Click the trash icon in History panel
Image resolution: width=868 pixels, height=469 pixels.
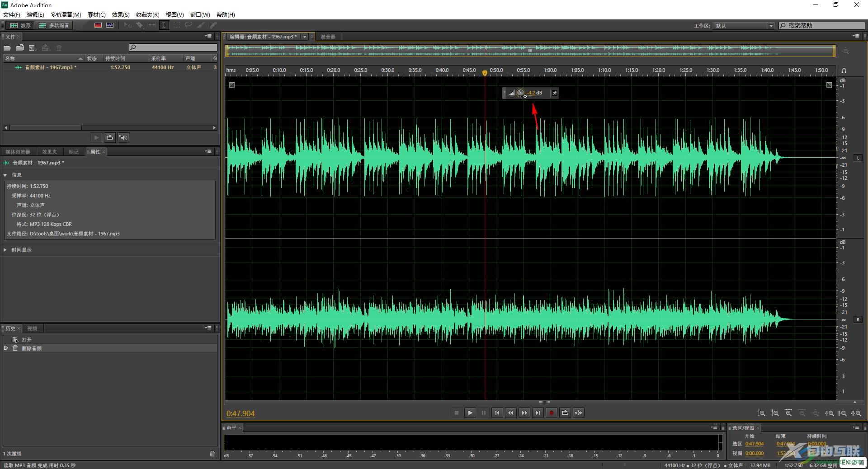click(212, 454)
